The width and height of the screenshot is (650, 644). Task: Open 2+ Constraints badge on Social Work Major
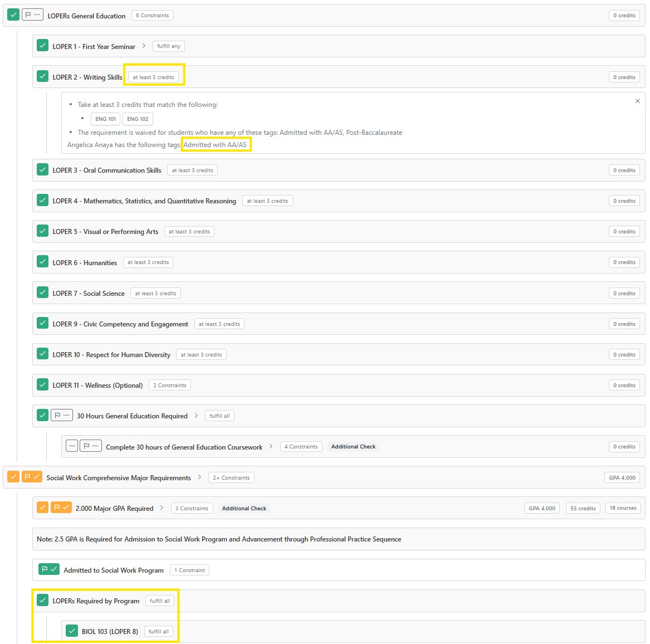231,478
